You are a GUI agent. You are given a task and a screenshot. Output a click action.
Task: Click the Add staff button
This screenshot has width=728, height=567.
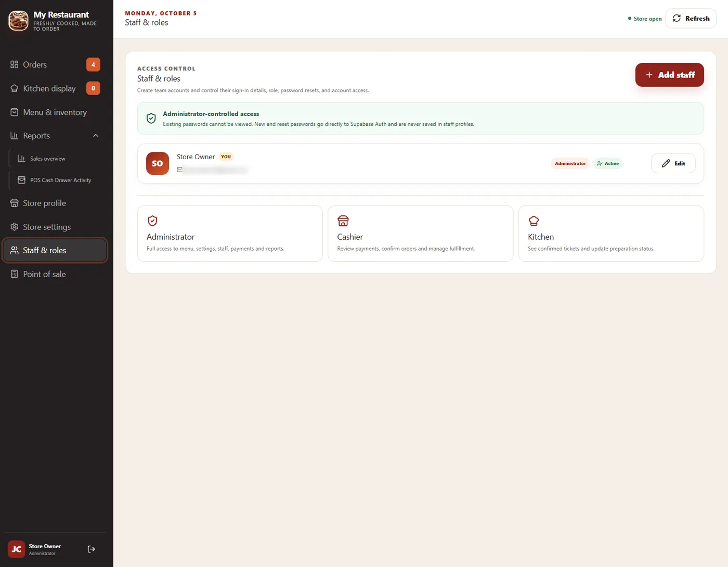[670, 75]
